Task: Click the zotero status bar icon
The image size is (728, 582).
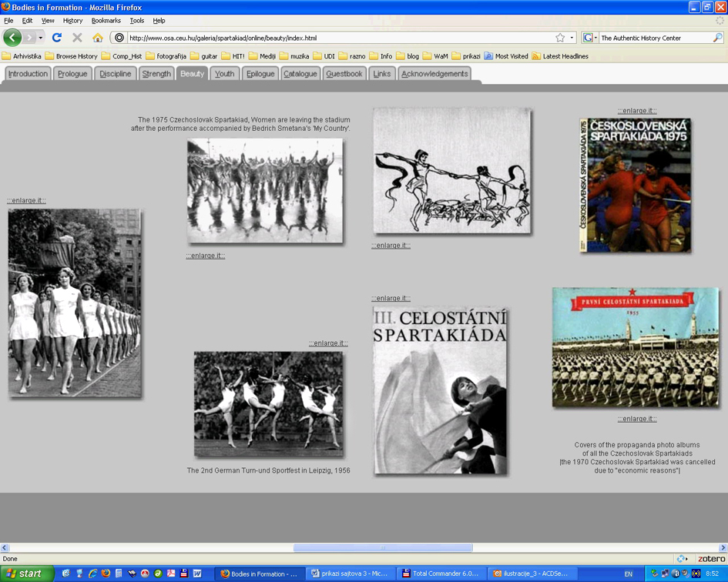Action: 710,559
